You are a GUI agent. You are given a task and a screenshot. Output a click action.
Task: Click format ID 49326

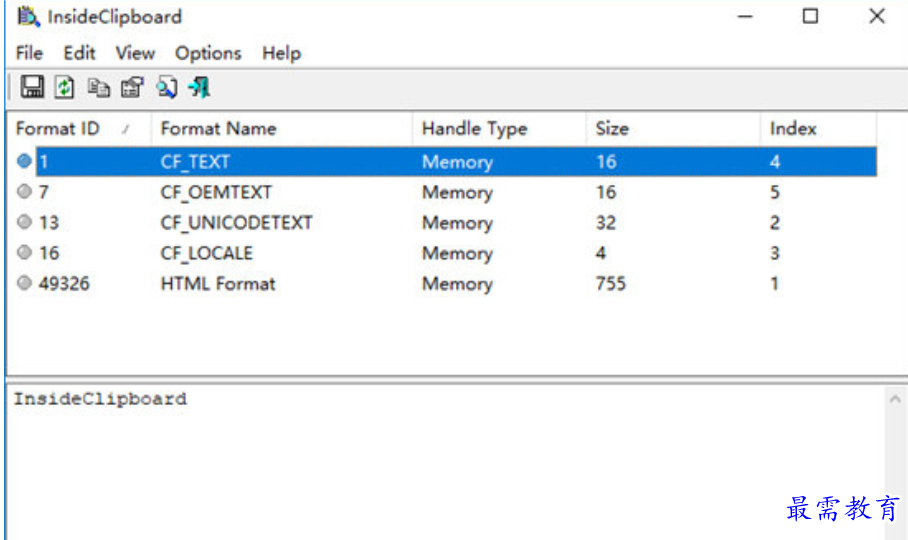(x=64, y=284)
